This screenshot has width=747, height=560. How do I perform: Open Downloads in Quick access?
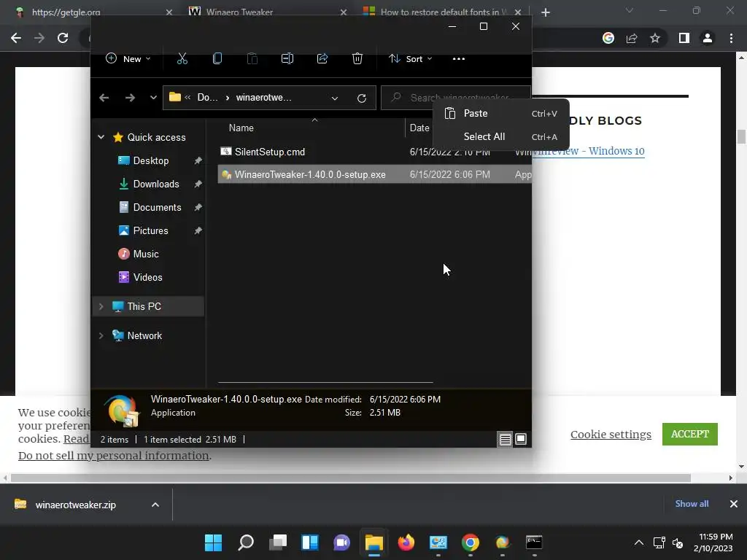pyautogui.click(x=156, y=184)
